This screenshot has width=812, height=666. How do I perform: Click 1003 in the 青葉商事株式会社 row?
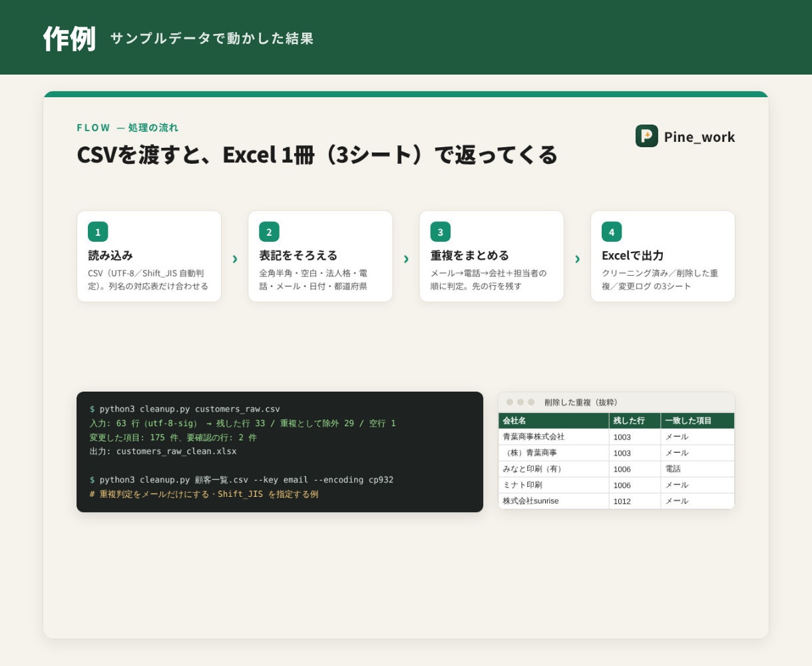click(x=635, y=437)
